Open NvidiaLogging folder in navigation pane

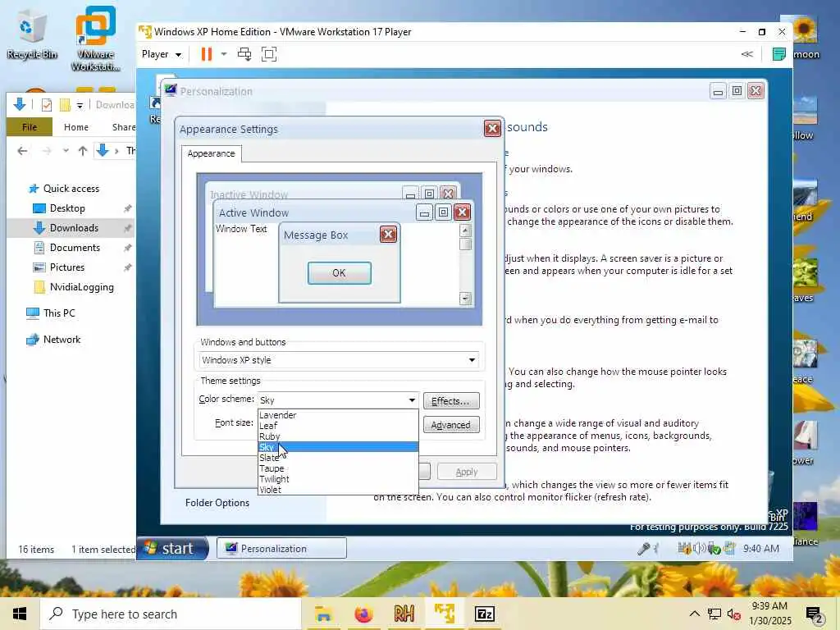pos(81,287)
